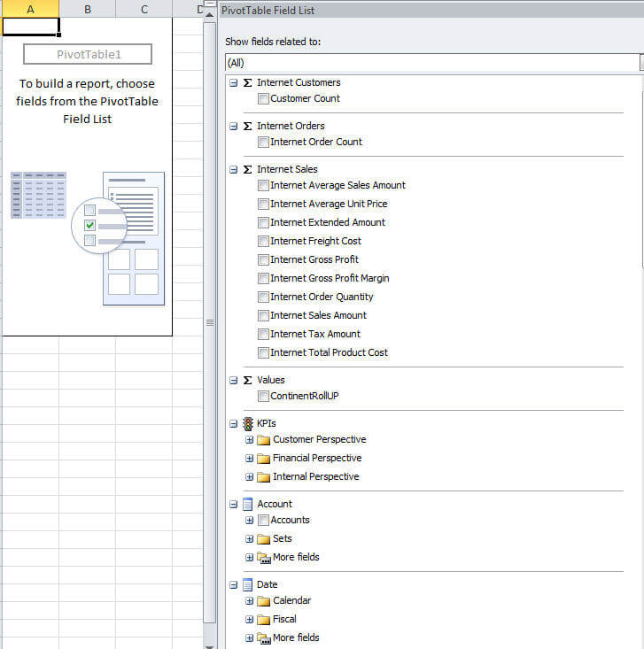Collapse the Date dimension
644x649 pixels.
(x=234, y=585)
